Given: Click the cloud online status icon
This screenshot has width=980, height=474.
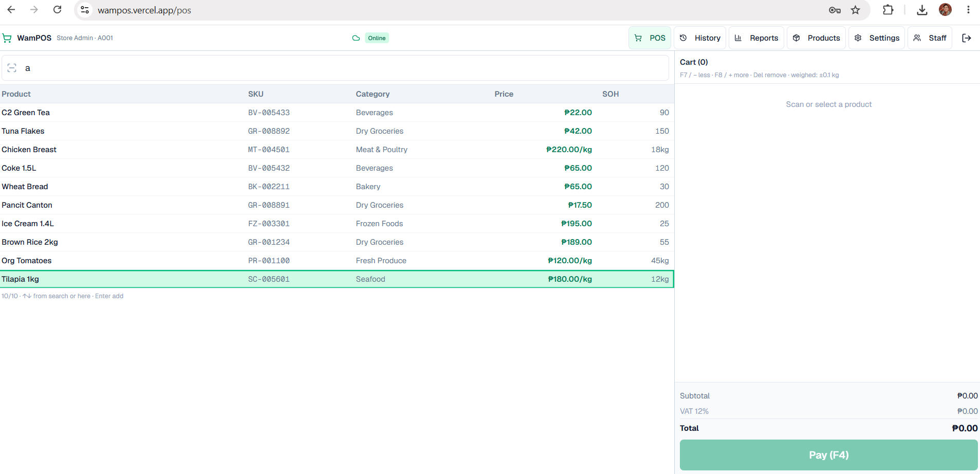Looking at the screenshot, I should click(x=356, y=38).
